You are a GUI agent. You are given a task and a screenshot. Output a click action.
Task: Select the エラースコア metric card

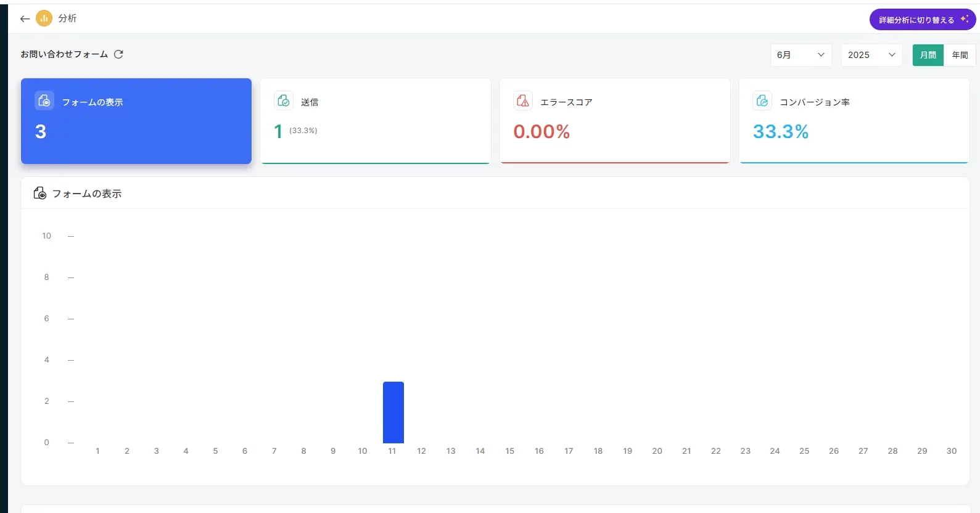[615, 121]
